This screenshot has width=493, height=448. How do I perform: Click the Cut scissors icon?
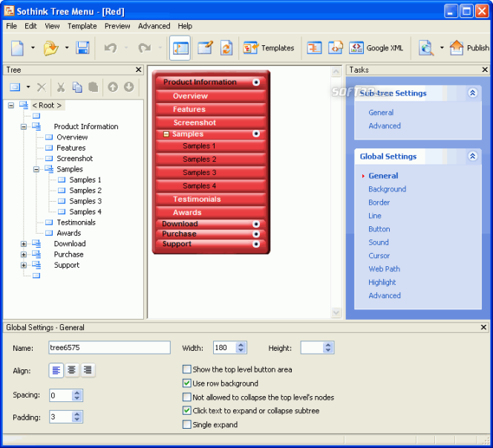[x=61, y=87]
